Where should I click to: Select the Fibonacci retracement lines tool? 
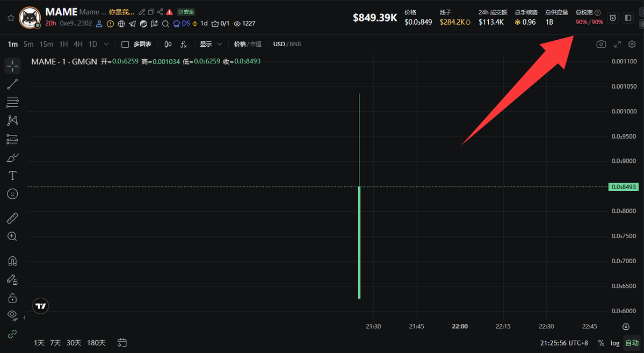click(13, 102)
